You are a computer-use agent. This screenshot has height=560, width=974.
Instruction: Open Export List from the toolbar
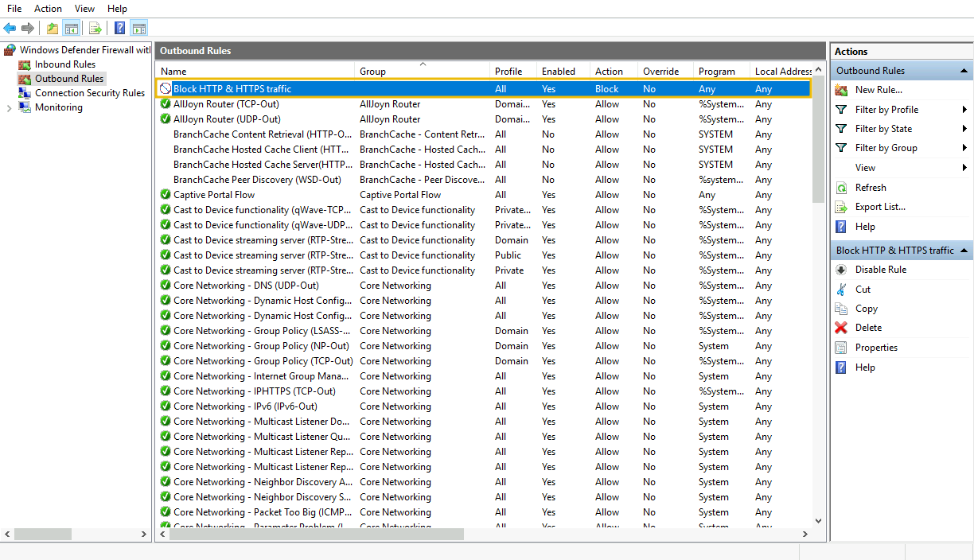coord(95,28)
